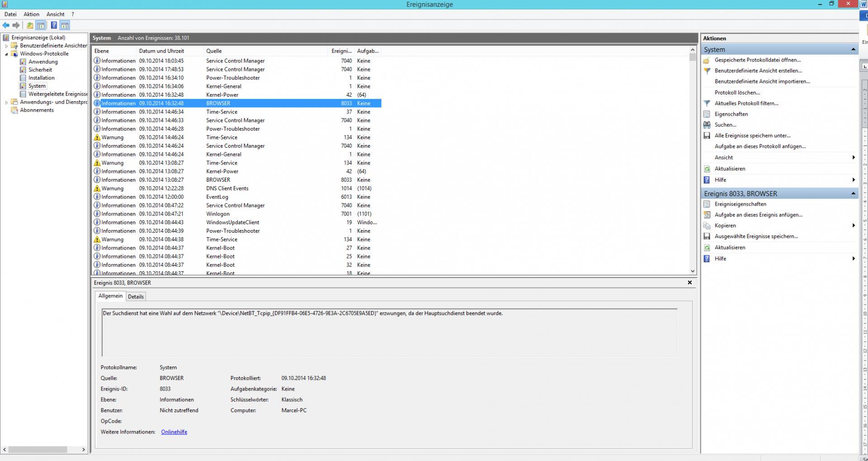Screen dimensions: 868x461
Task: Click the Onlinehilfe link
Action: click(174, 432)
